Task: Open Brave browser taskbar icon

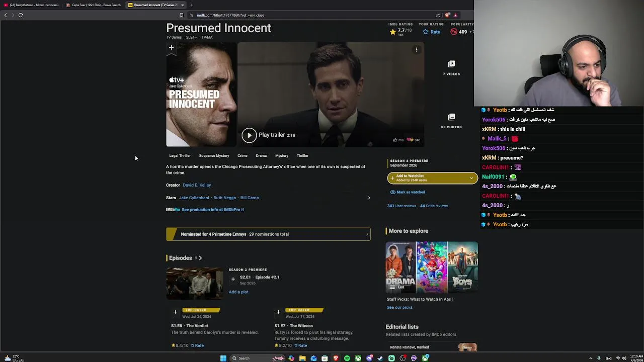Action: 336,358
